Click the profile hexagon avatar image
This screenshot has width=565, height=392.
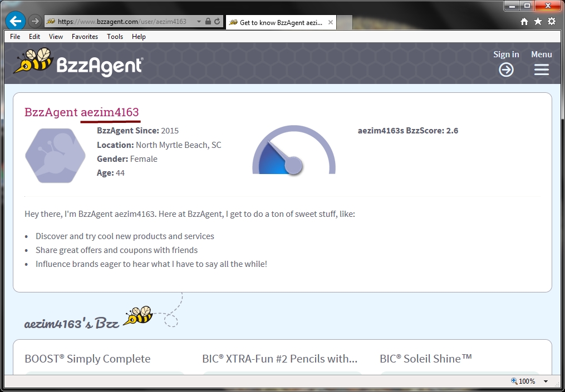pyautogui.click(x=55, y=156)
